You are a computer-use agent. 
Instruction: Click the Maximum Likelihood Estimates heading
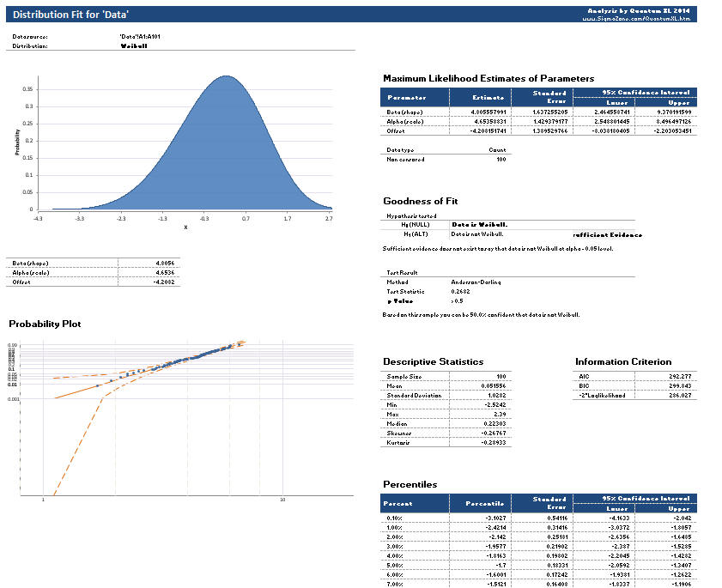pyautogui.click(x=488, y=77)
